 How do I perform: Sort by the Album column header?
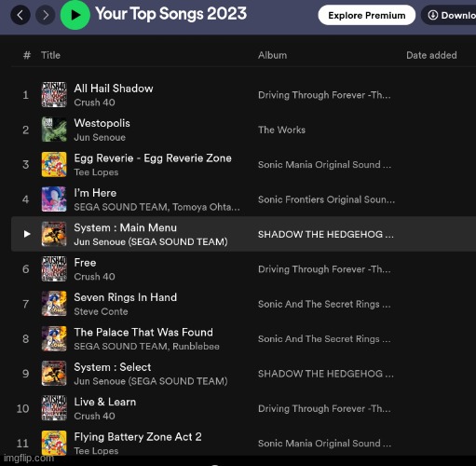[x=272, y=55]
